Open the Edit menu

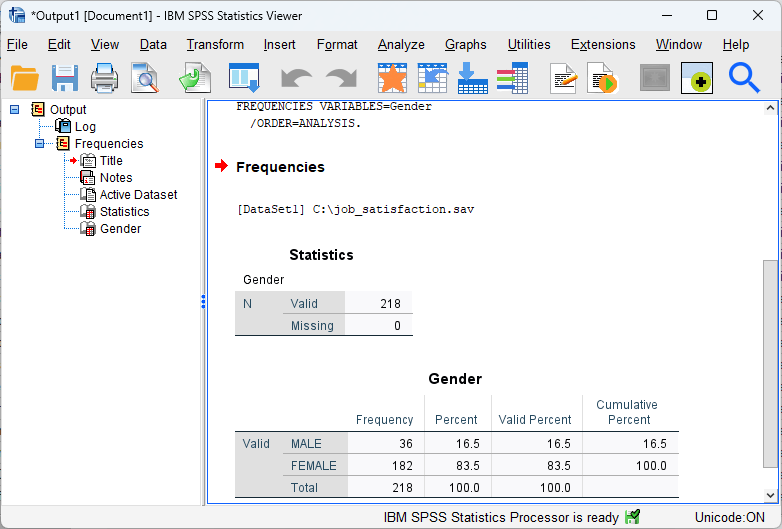tap(59, 44)
